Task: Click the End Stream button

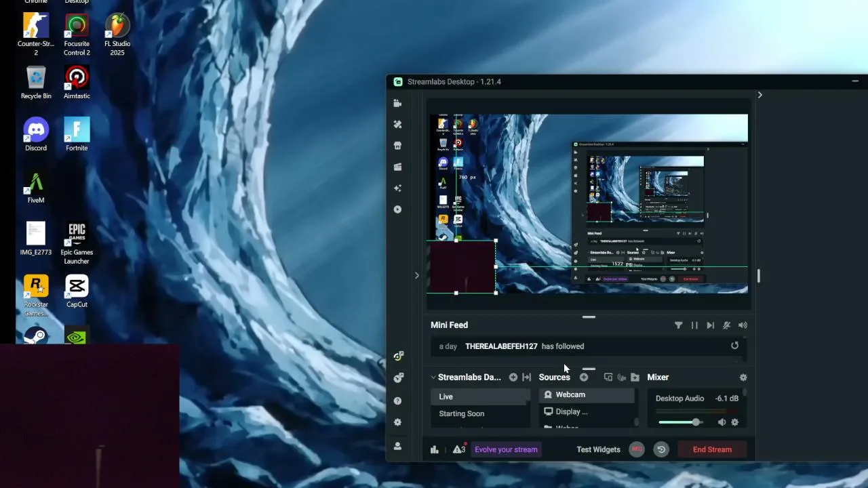Action: coord(712,449)
